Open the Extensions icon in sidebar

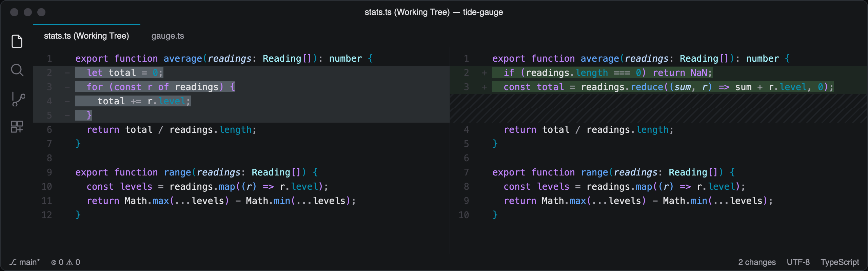[x=17, y=127]
